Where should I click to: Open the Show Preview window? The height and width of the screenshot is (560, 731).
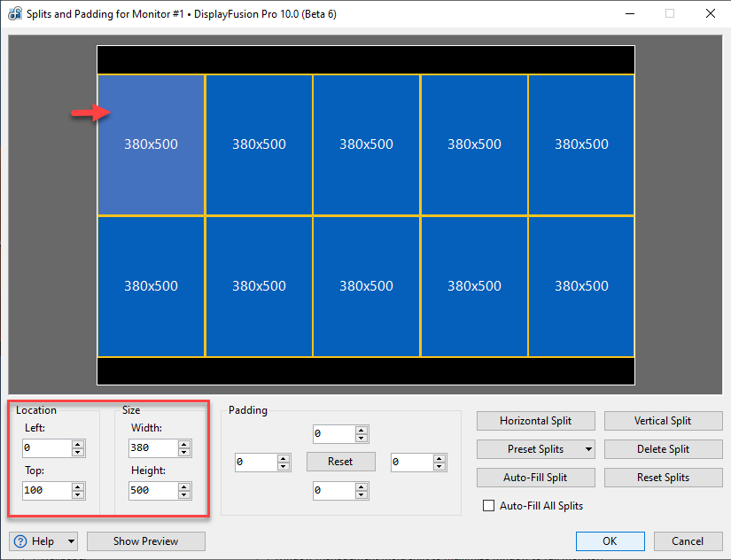coord(146,541)
